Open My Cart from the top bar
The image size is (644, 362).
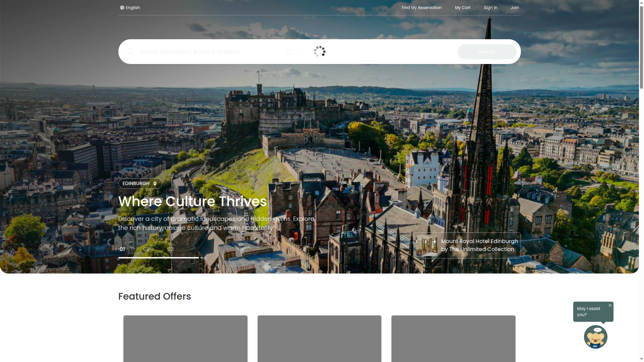[x=463, y=7]
